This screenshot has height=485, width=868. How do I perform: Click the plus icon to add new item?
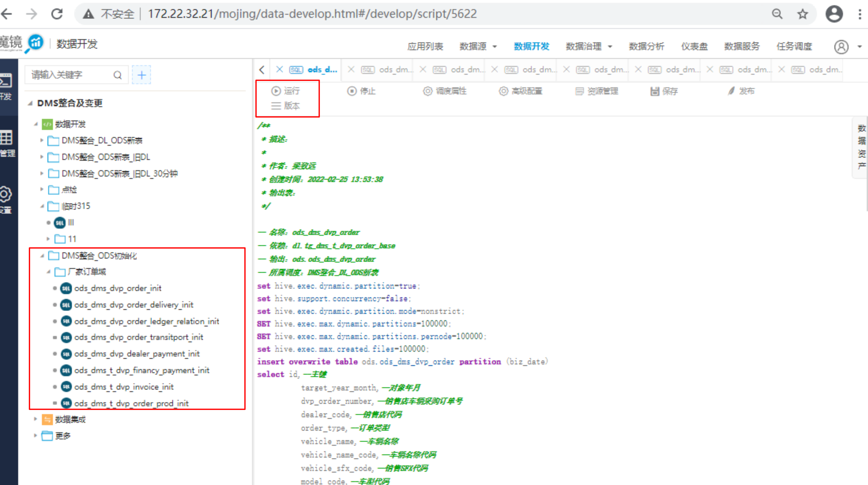(x=142, y=75)
